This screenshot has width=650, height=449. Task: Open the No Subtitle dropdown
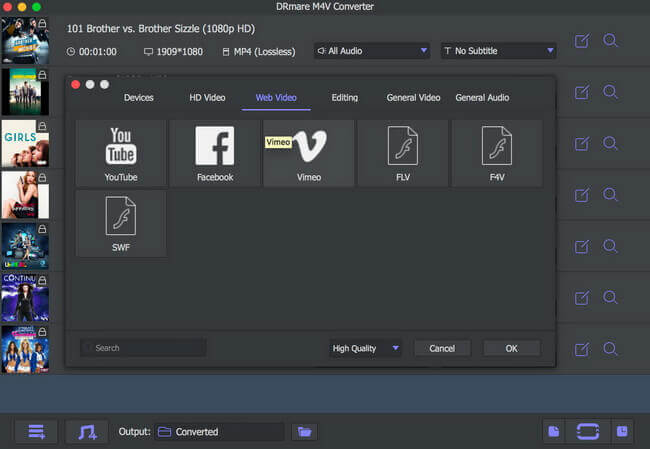coord(498,51)
